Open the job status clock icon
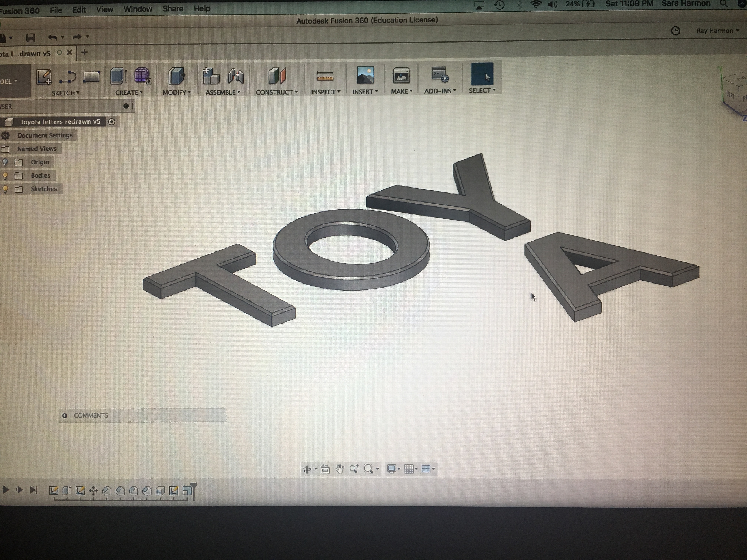Screen dimensions: 747x560 point(675,31)
